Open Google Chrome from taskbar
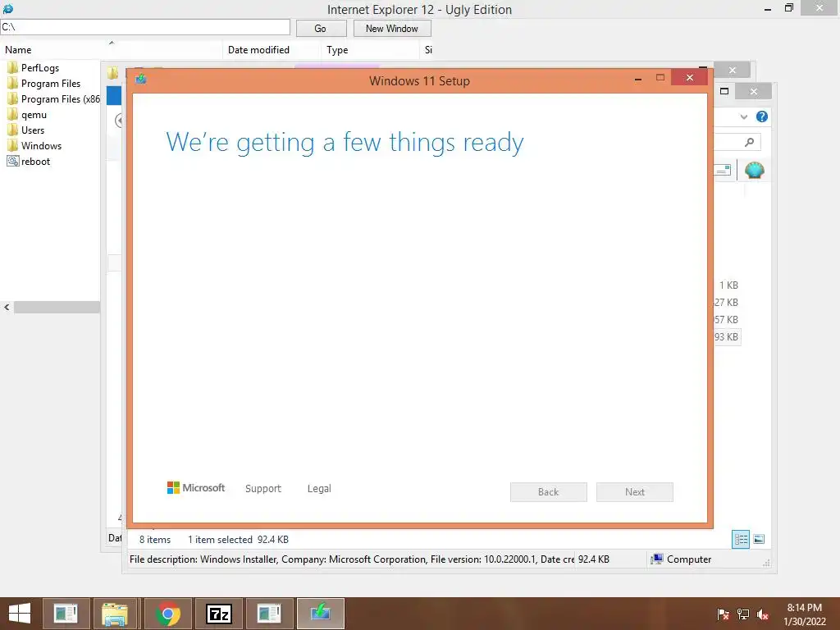This screenshot has height=630, width=840. tap(168, 614)
